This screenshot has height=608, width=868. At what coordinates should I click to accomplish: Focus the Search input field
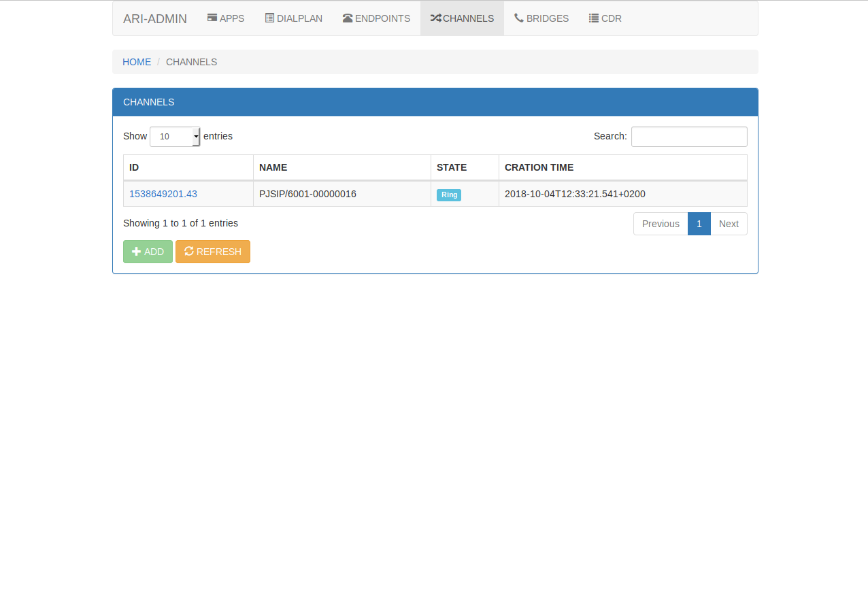click(x=689, y=137)
